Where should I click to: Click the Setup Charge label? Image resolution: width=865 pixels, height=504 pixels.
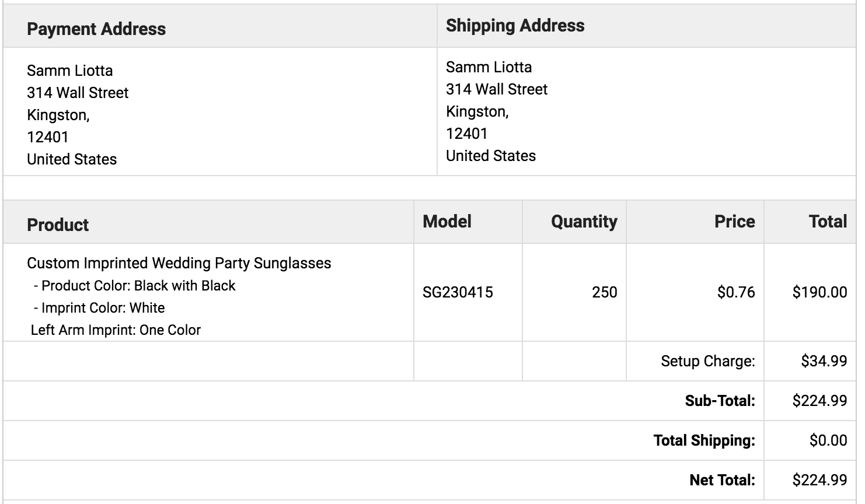[707, 361]
